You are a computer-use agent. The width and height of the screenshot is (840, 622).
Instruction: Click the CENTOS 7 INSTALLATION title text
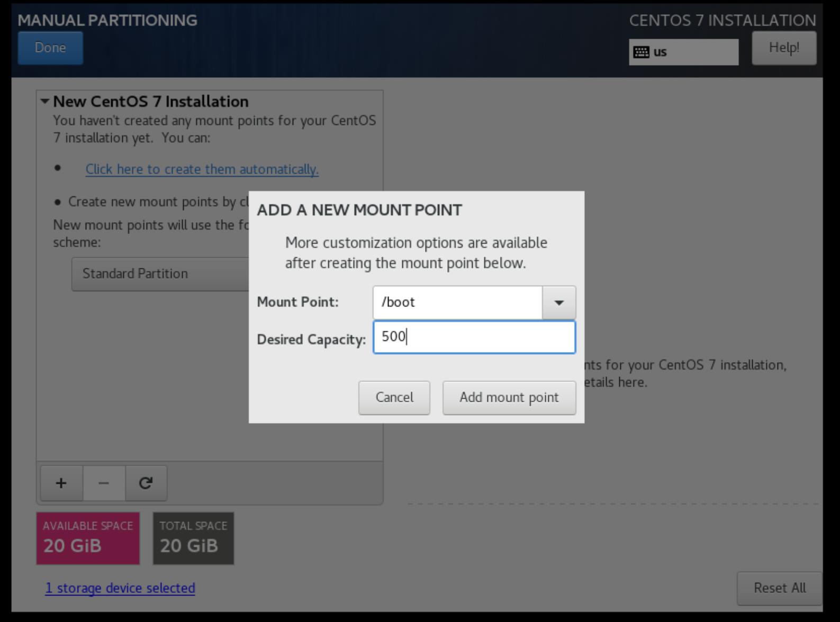(x=722, y=20)
